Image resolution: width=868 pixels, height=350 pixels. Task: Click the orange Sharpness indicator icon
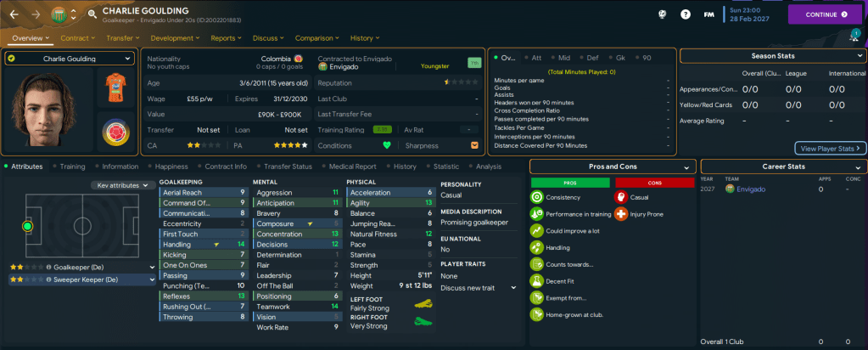(474, 145)
